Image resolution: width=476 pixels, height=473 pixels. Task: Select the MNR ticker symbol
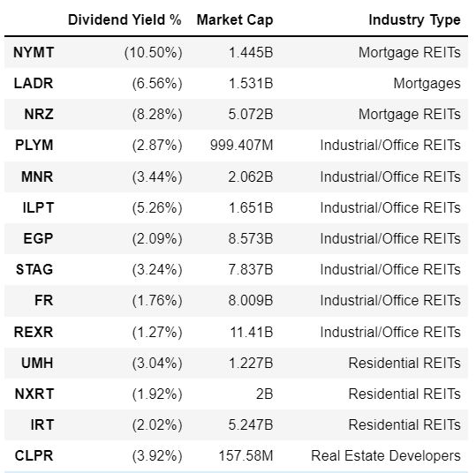pos(37,176)
